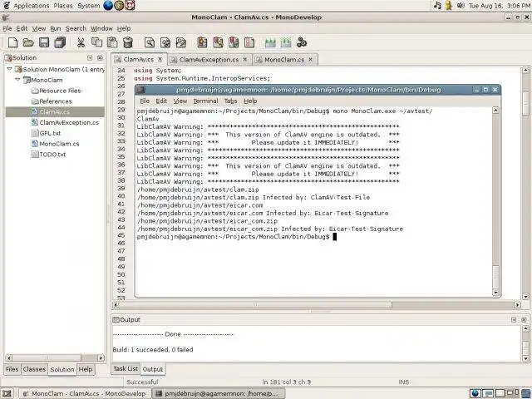
Task: Copy selection with the toolbar copy icon
Action: 96,42
